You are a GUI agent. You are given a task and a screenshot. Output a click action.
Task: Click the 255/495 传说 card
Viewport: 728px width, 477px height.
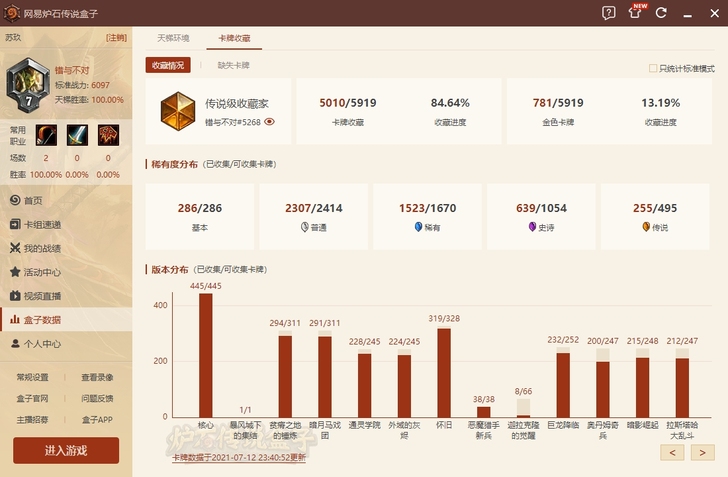655,216
